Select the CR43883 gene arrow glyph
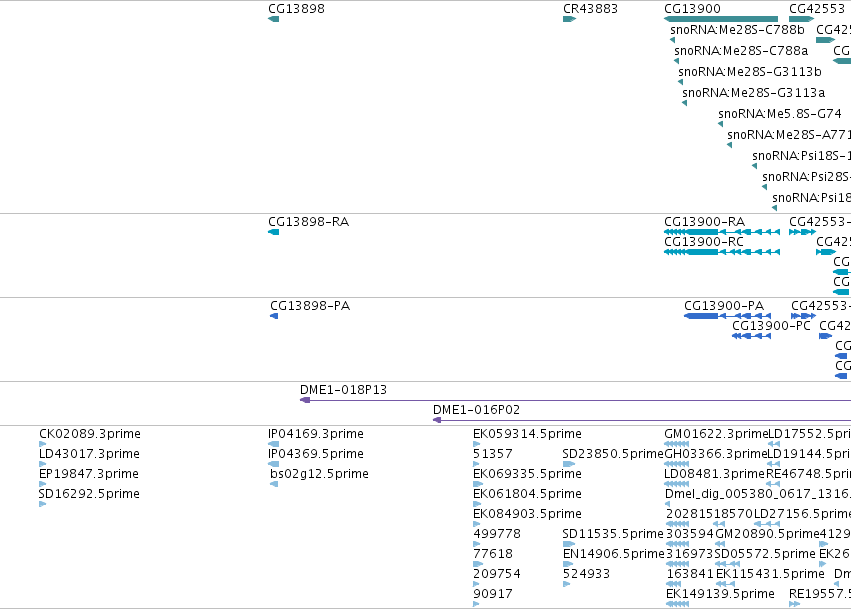This screenshot has height=609, width=851. tap(569, 19)
